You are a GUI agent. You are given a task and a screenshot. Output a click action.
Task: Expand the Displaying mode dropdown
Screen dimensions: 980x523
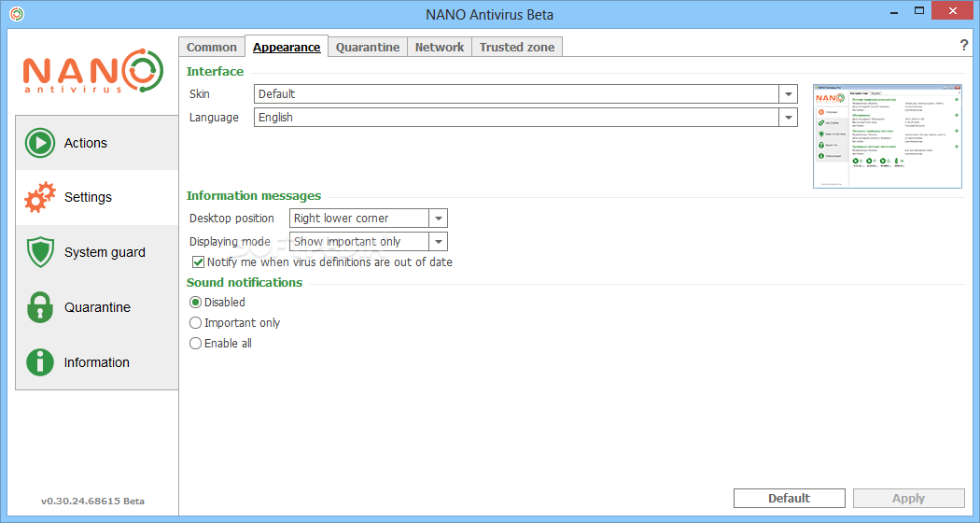click(438, 242)
